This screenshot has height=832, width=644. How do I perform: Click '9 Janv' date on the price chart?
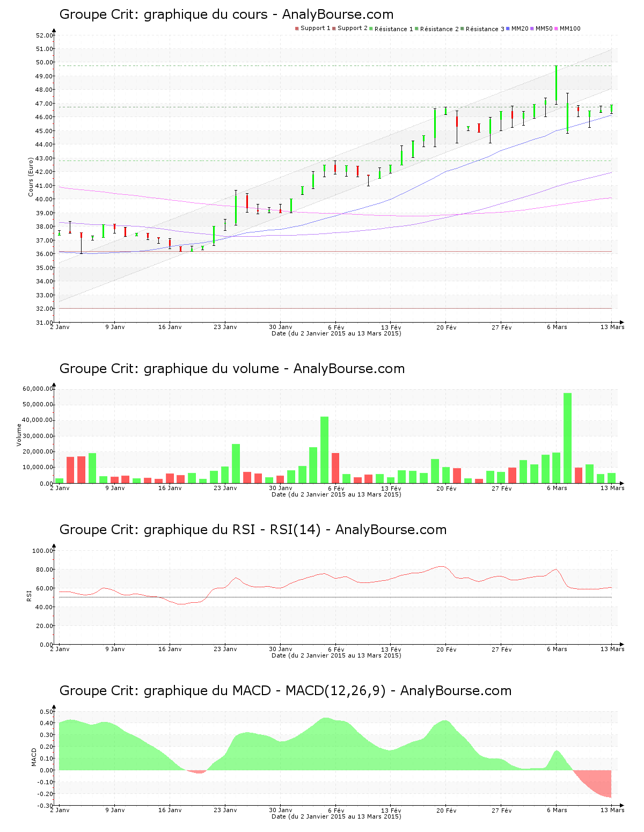tap(115, 327)
